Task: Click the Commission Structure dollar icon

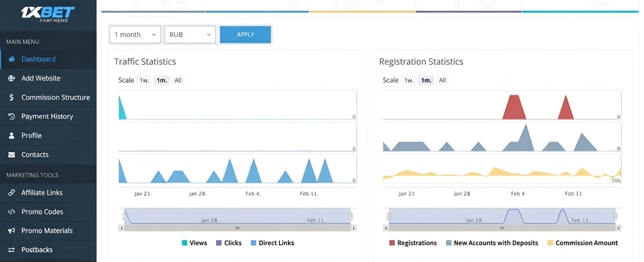Action: tap(12, 97)
